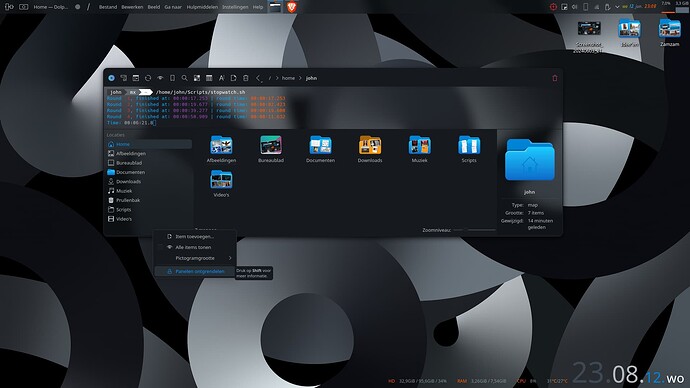Click inside the embedded terminal panel
The height and width of the screenshot is (388, 690).
click(333, 108)
